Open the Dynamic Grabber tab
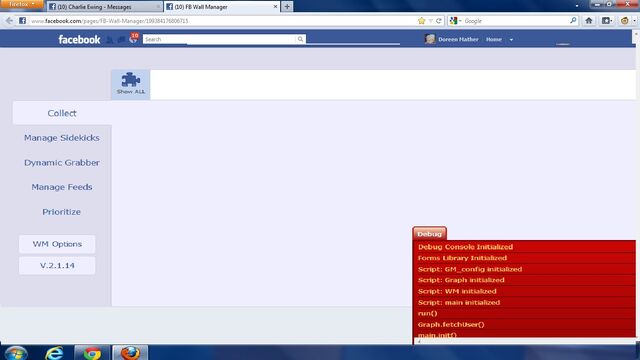Screen dimensions: 640x360 62,162
